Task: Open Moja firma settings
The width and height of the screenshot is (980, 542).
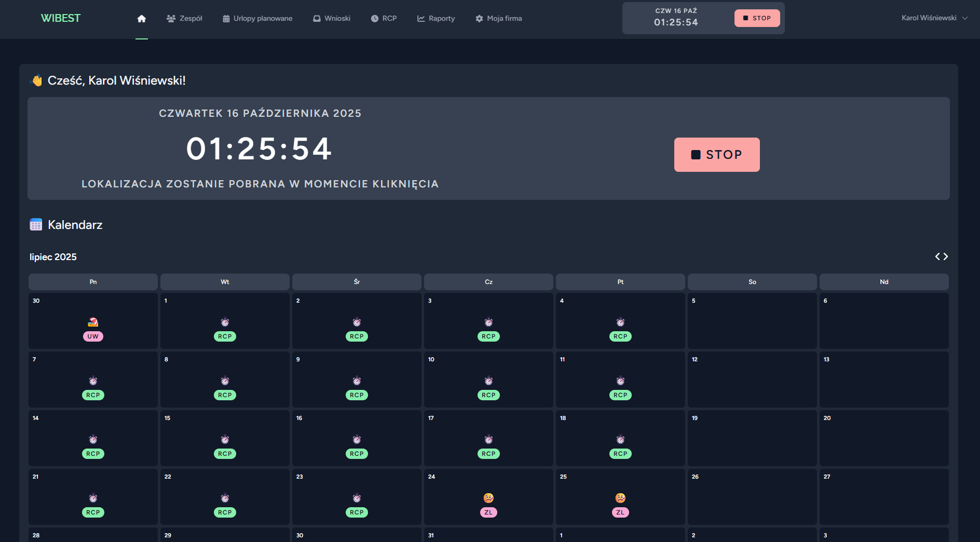Action: pyautogui.click(x=499, y=19)
